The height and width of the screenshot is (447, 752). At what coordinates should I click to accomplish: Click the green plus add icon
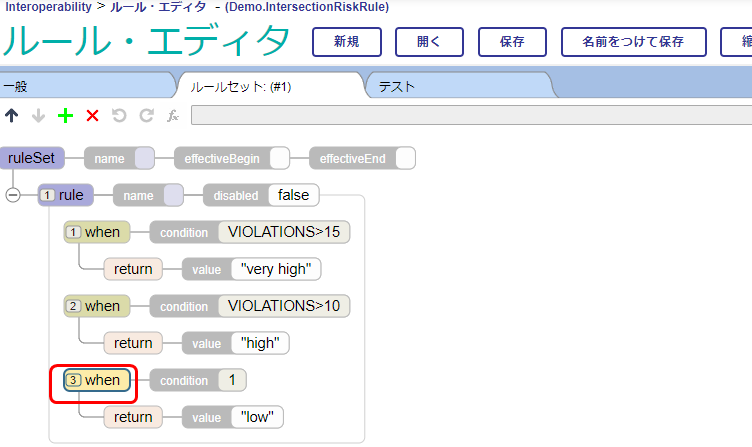(x=66, y=116)
